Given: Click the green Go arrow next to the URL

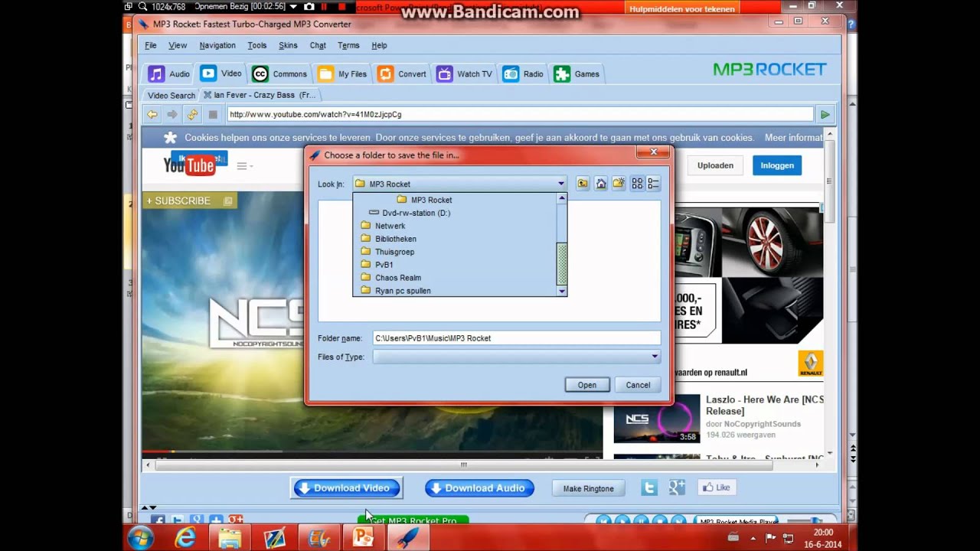Looking at the screenshot, I should [x=825, y=115].
